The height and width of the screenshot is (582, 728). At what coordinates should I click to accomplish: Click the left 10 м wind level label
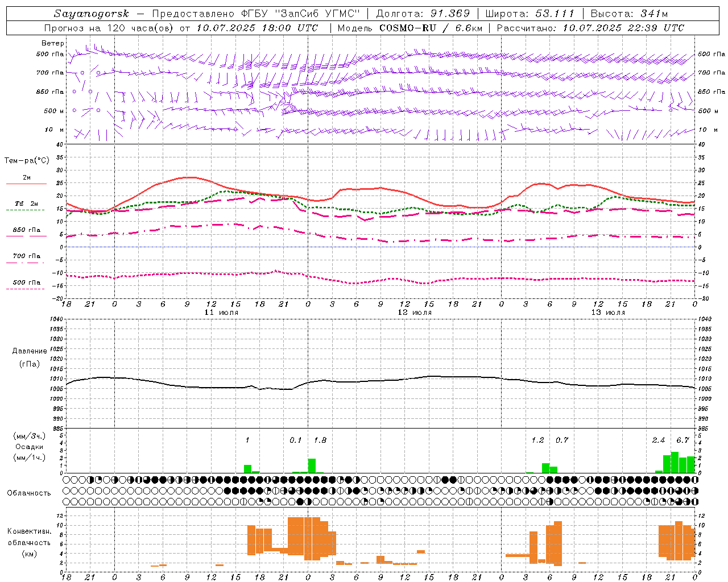(x=55, y=130)
